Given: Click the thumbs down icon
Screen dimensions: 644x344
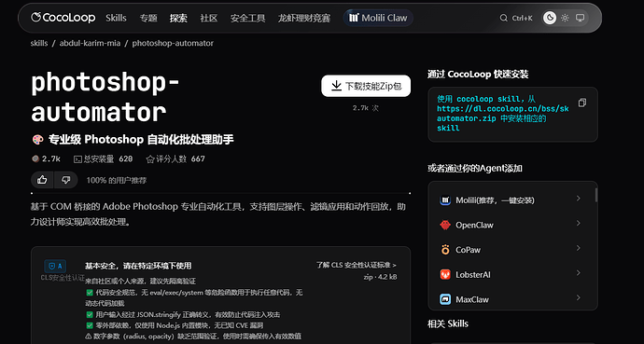Looking at the screenshot, I should click(x=65, y=180).
